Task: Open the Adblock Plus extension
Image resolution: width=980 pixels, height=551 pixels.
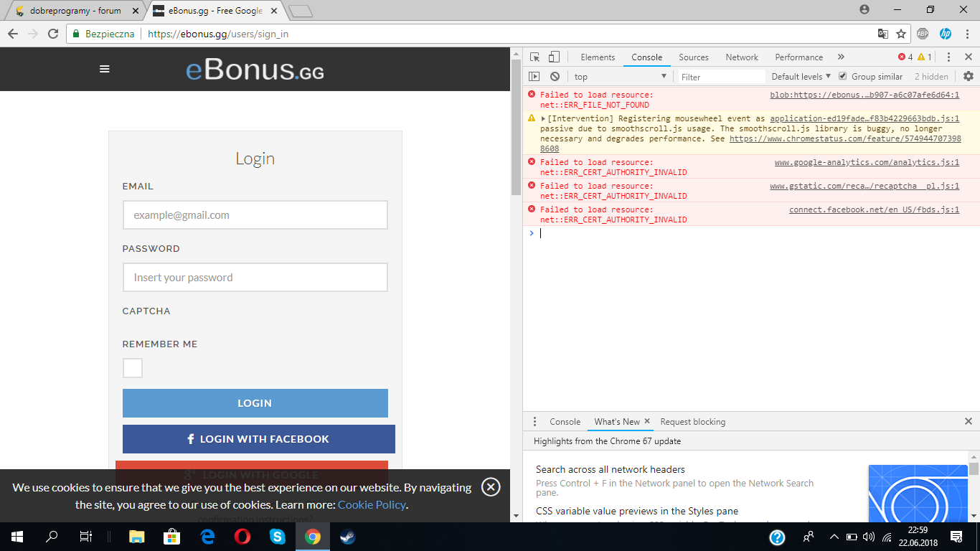Action: 923,34
